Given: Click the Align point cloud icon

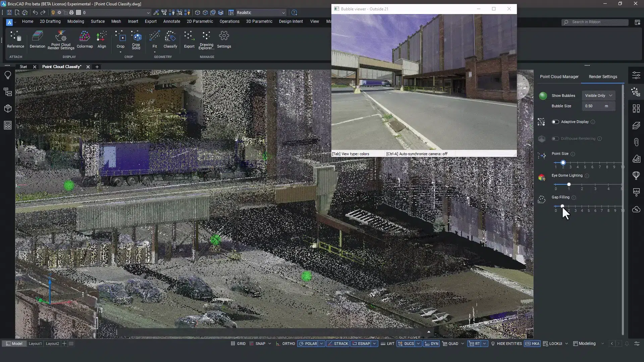Looking at the screenshot, I should (x=102, y=40).
